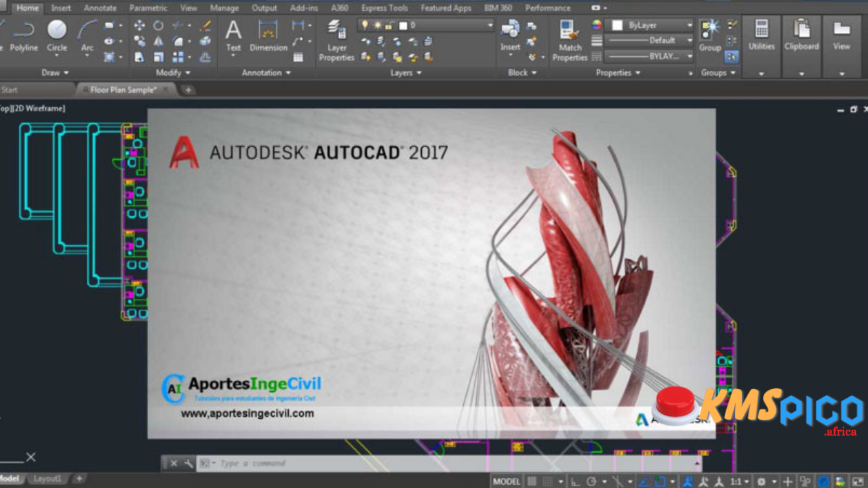
Task: Switch to the Insert ribbon tab
Action: pyautogui.click(x=61, y=8)
